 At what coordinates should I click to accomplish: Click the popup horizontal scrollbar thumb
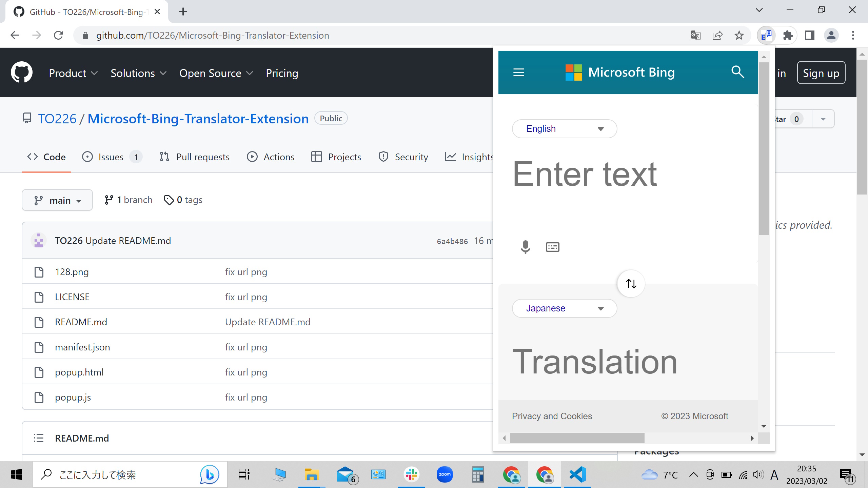click(x=576, y=438)
